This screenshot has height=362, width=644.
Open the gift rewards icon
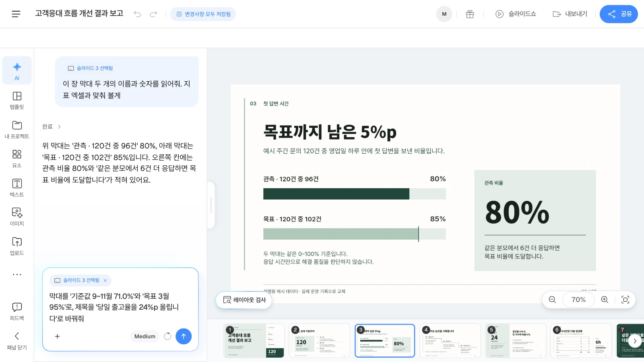click(x=470, y=14)
